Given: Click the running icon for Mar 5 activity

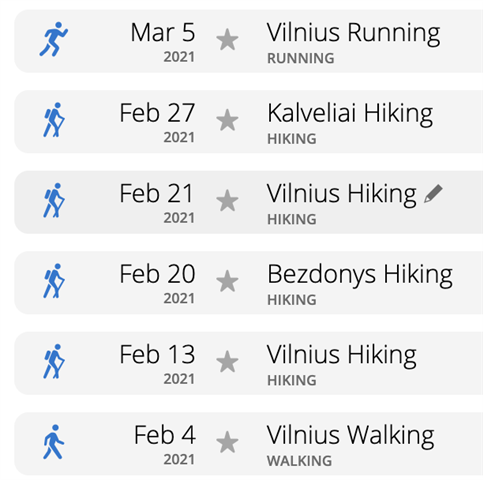Looking at the screenshot, I should 54,39.
